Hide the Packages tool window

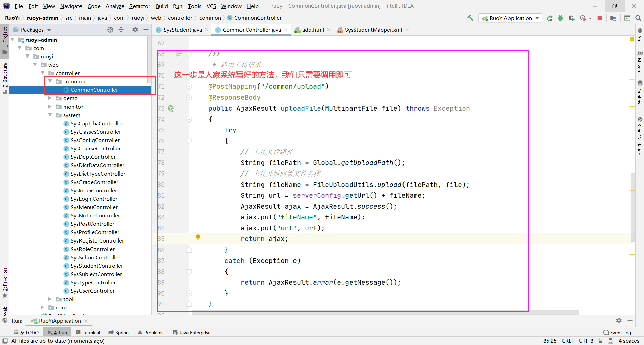coord(146,30)
